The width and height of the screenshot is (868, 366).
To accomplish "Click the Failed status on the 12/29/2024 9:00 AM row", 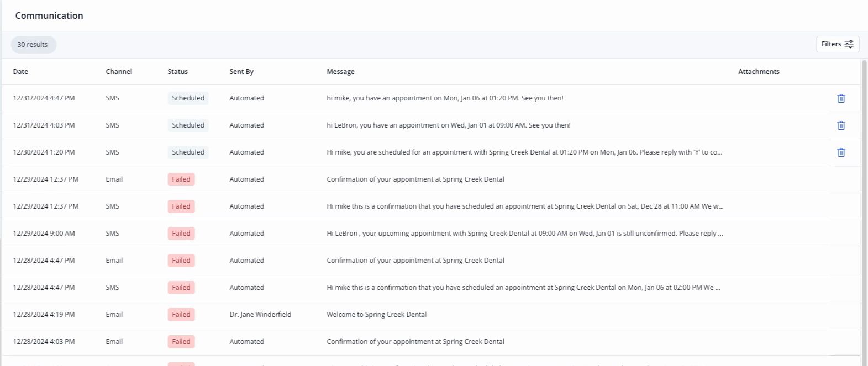I will [x=181, y=234].
